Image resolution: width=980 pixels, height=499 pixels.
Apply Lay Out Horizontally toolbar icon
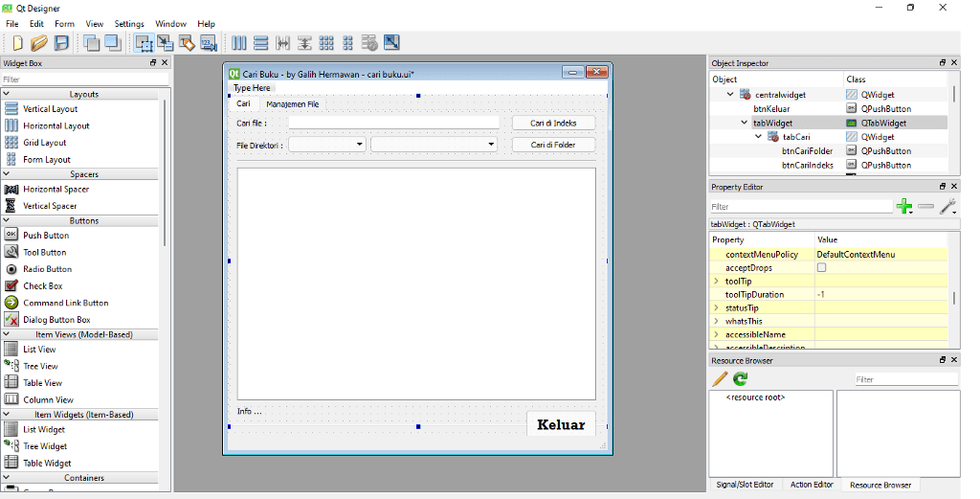point(238,42)
